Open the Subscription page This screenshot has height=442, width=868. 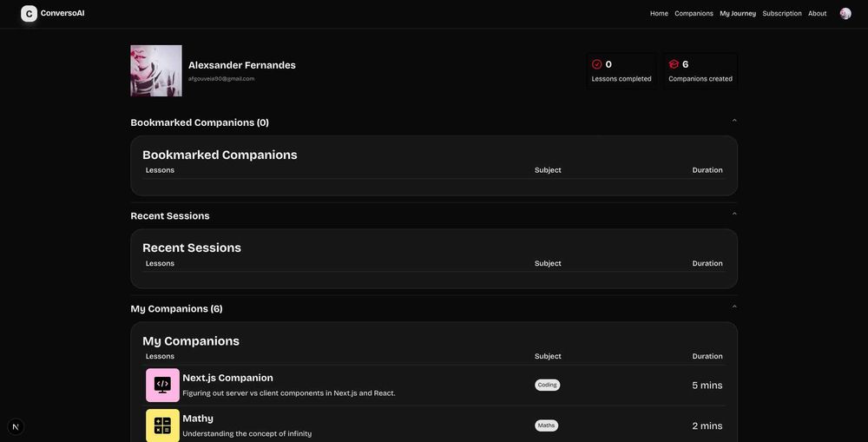click(782, 13)
